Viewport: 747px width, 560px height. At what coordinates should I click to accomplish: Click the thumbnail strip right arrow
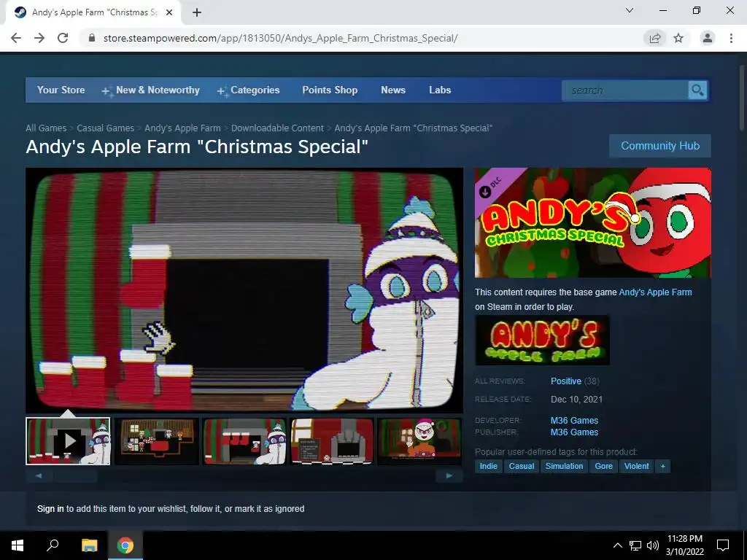449,475
